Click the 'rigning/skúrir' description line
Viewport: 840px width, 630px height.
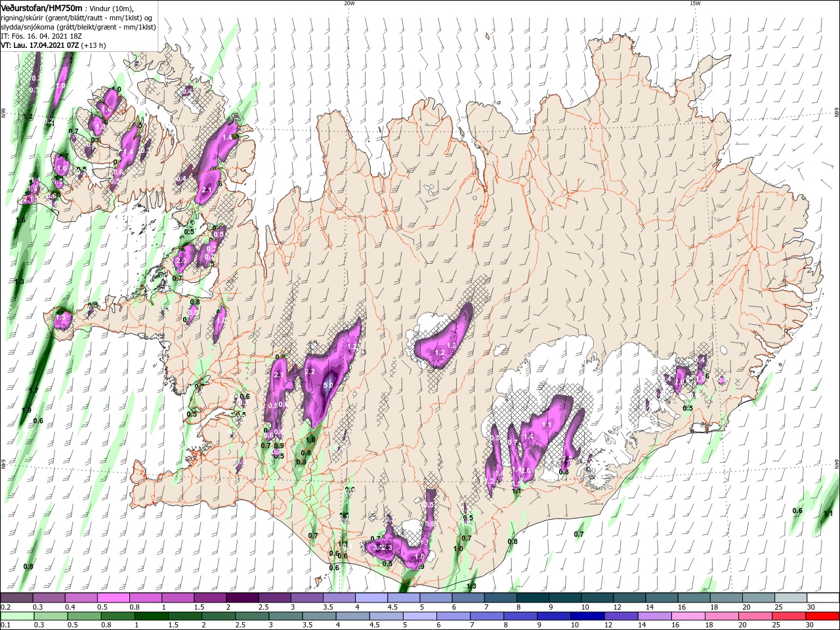(76, 18)
